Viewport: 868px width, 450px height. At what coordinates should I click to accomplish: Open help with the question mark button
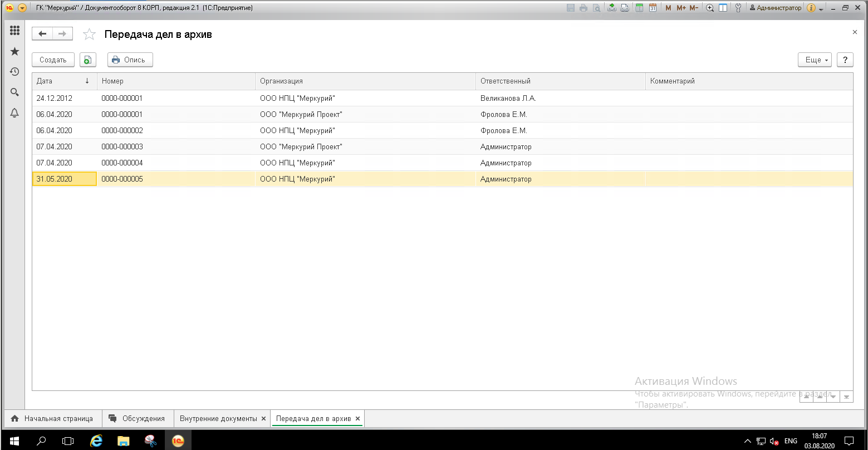pyautogui.click(x=845, y=60)
